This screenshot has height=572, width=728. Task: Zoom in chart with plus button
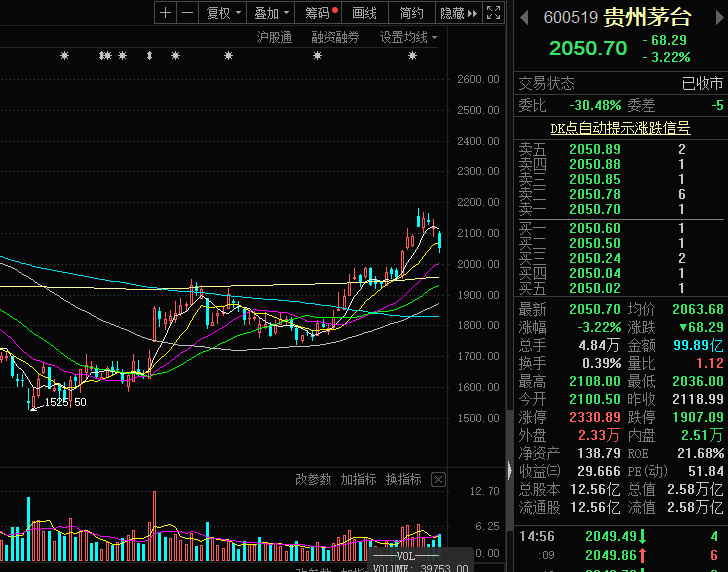coord(165,13)
